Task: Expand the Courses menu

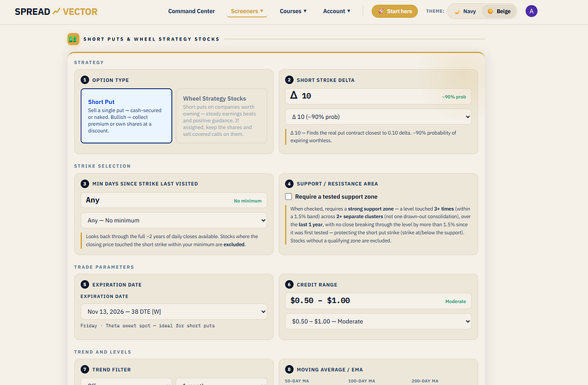Action: (x=293, y=12)
